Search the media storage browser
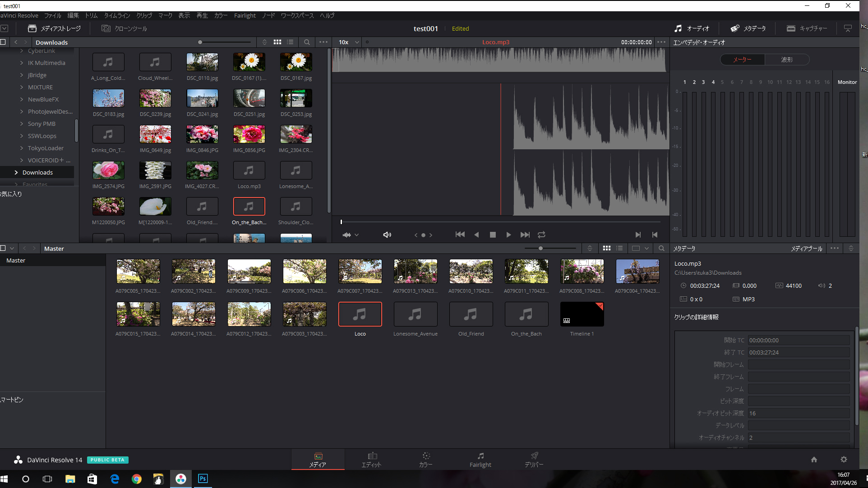Viewport: 868px width, 488px height. [x=307, y=42]
